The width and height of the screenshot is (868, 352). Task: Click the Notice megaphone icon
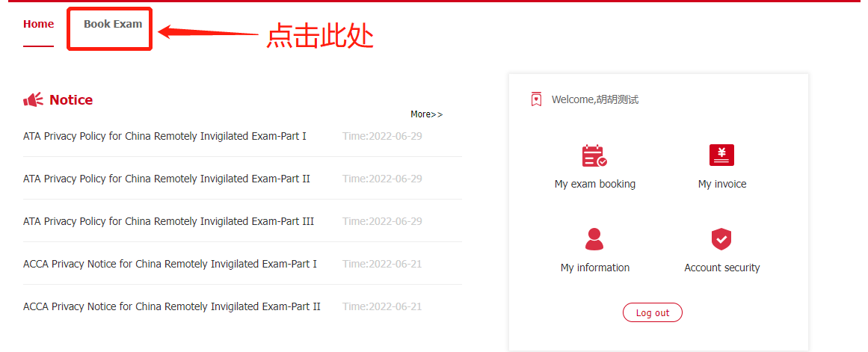pos(34,100)
